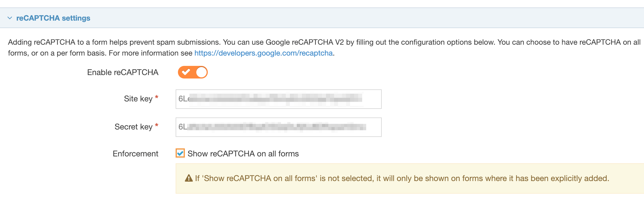Image resolution: width=644 pixels, height=216 pixels.
Task: Uncheck the Show reCAPTCHA on all forms checkbox
Action: (180, 153)
